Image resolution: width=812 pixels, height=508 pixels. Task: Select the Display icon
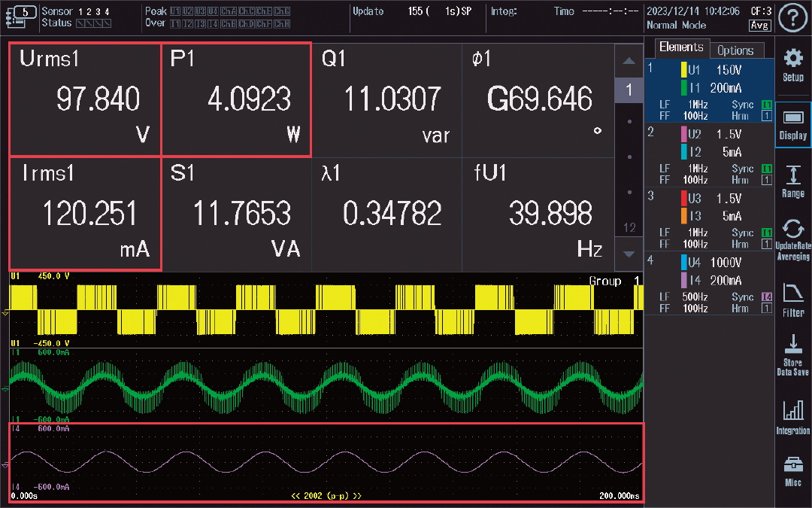pyautogui.click(x=793, y=124)
